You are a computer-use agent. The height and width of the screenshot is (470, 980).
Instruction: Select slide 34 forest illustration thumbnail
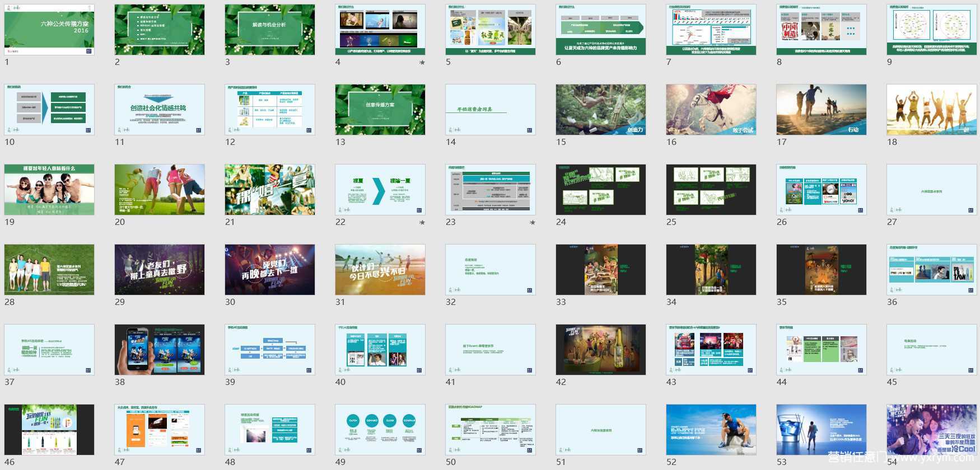point(711,270)
